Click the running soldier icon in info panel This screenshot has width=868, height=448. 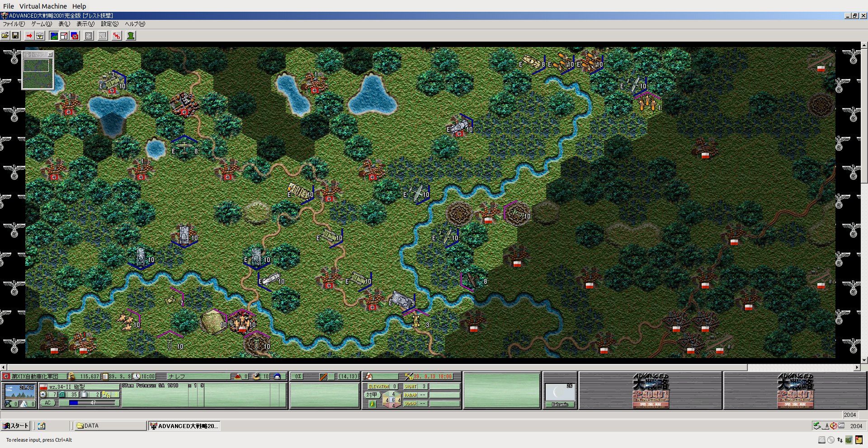(x=369, y=376)
